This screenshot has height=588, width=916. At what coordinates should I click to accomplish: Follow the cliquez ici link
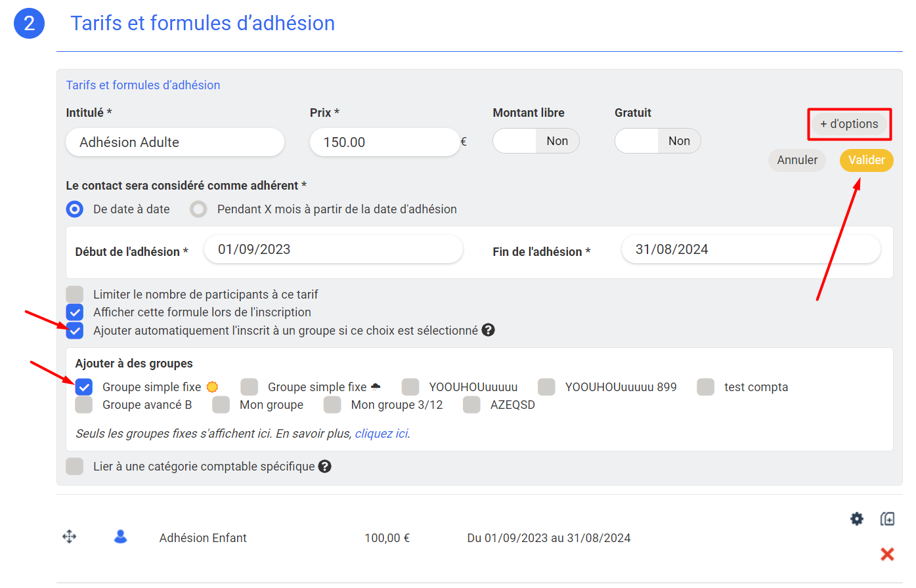pyautogui.click(x=382, y=434)
